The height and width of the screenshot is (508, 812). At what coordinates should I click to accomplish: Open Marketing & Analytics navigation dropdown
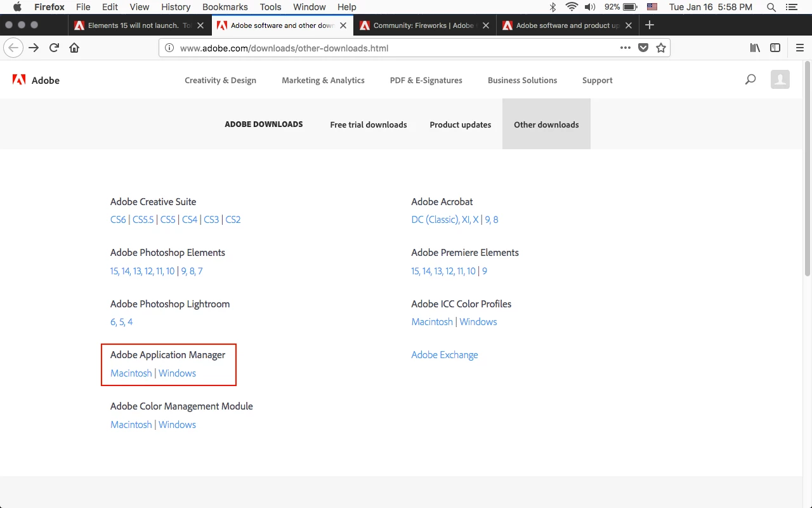(x=323, y=80)
